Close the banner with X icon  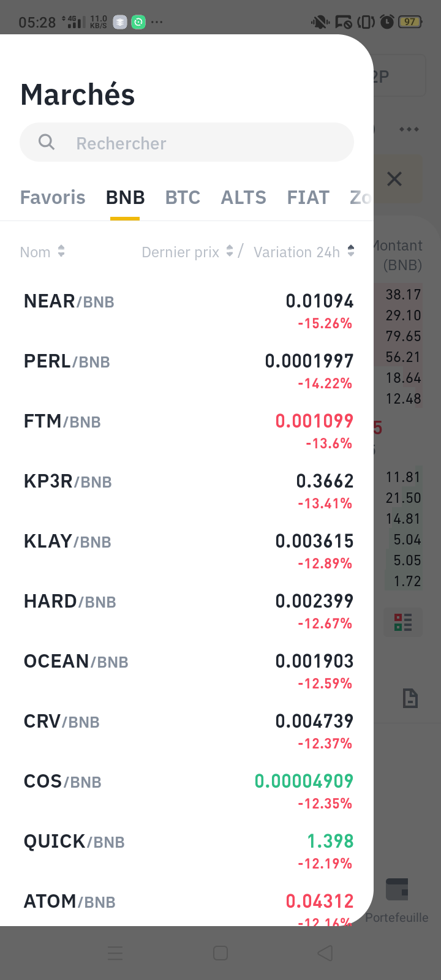point(394,179)
